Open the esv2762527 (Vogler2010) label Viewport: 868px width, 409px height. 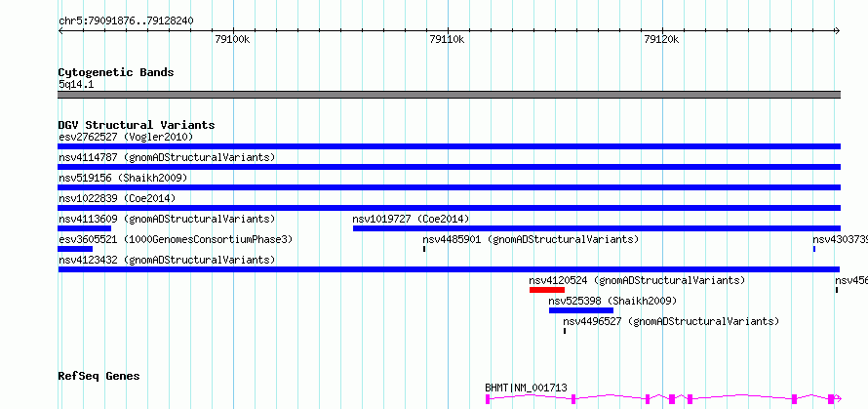coord(126,137)
